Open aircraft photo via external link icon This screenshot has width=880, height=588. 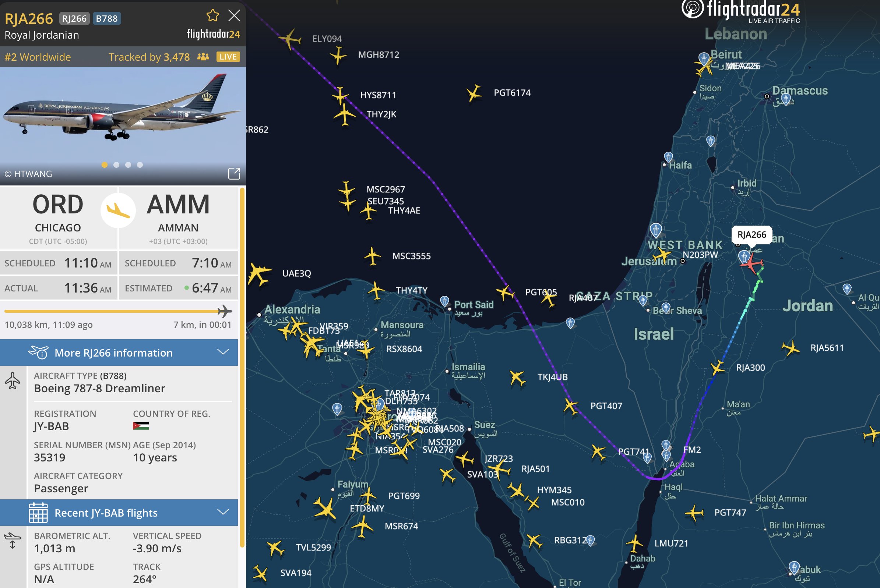[234, 173]
